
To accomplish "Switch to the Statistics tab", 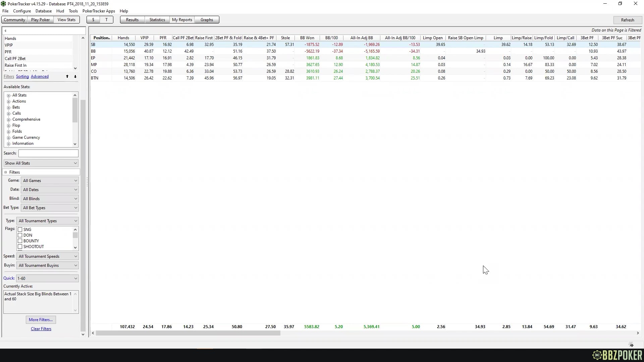I will point(157,20).
